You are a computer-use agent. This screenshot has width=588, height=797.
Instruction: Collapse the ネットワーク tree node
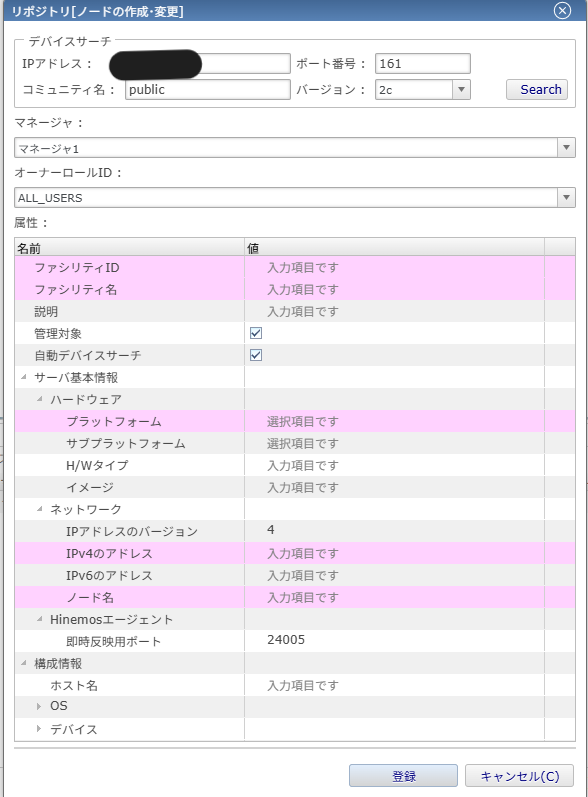(40, 509)
